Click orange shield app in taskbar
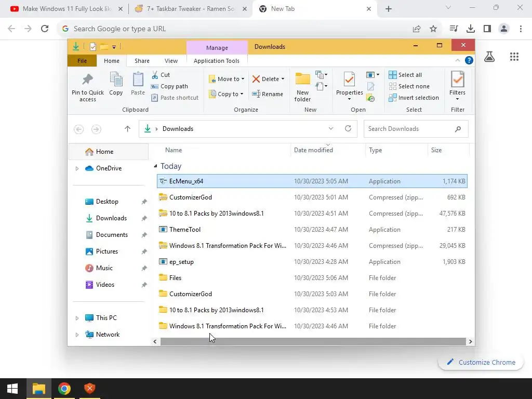 [x=89, y=389]
